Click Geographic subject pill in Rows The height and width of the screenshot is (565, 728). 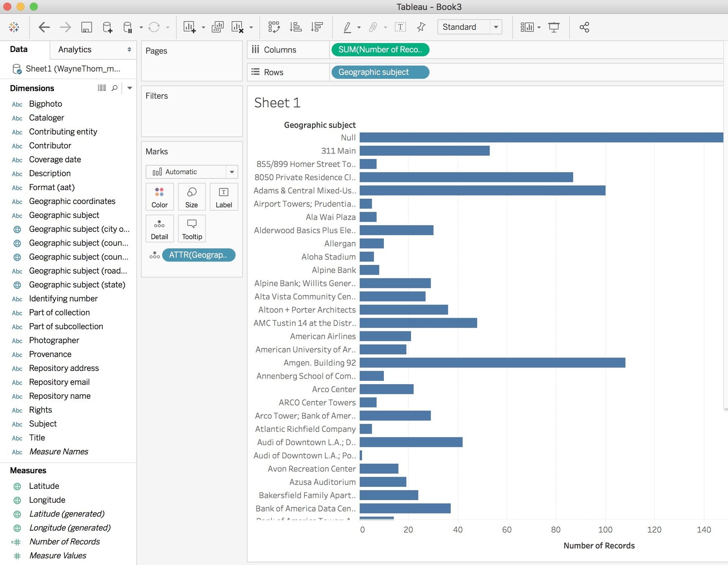coord(380,72)
